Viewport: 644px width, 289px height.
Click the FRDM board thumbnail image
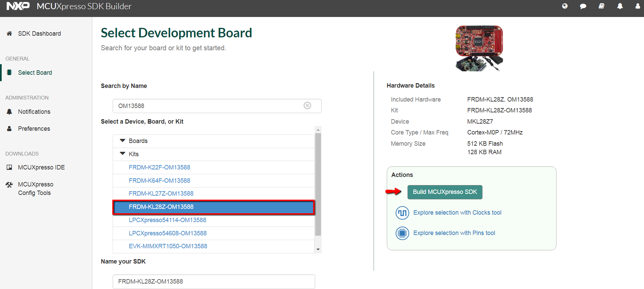click(479, 48)
